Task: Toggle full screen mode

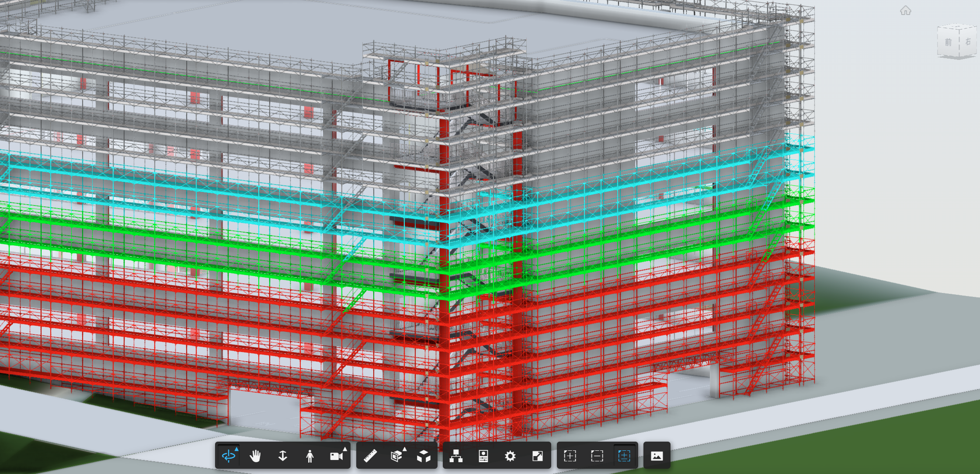Action: pyautogui.click(x=537, y=456)
